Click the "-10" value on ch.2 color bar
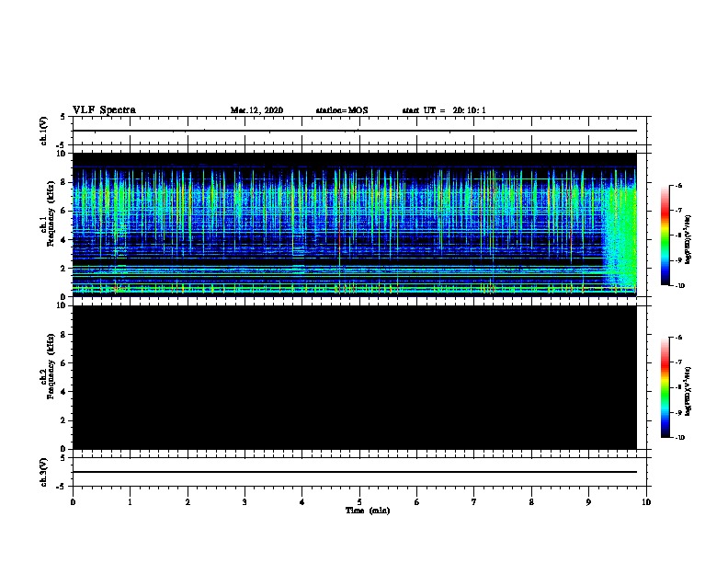Screen dimensions: 728x563 (679, 438)
